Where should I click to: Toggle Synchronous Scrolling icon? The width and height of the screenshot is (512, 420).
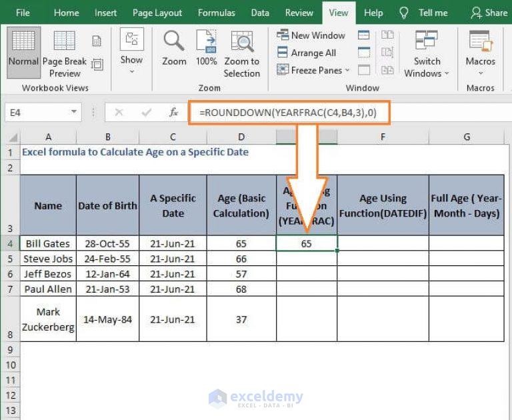pyautogui.click(x=387, y=52)
